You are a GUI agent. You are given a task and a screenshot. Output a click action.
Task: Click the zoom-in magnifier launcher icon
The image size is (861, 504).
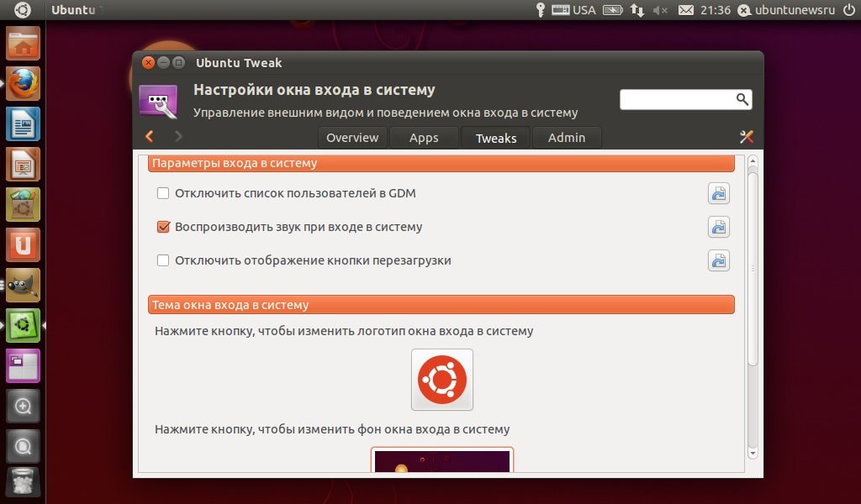tap(23, 406)
